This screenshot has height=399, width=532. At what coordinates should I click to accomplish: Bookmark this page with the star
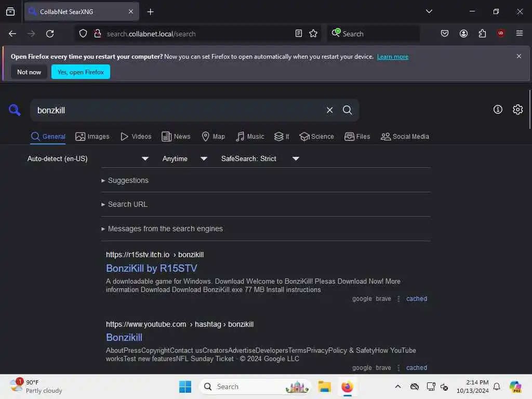click(313, 33)
